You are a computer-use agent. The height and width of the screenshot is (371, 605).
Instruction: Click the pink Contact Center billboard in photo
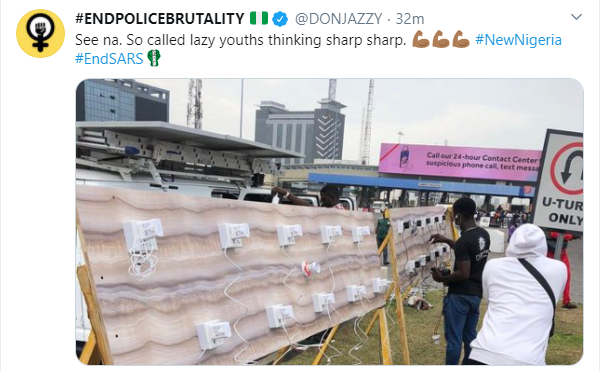459,162
